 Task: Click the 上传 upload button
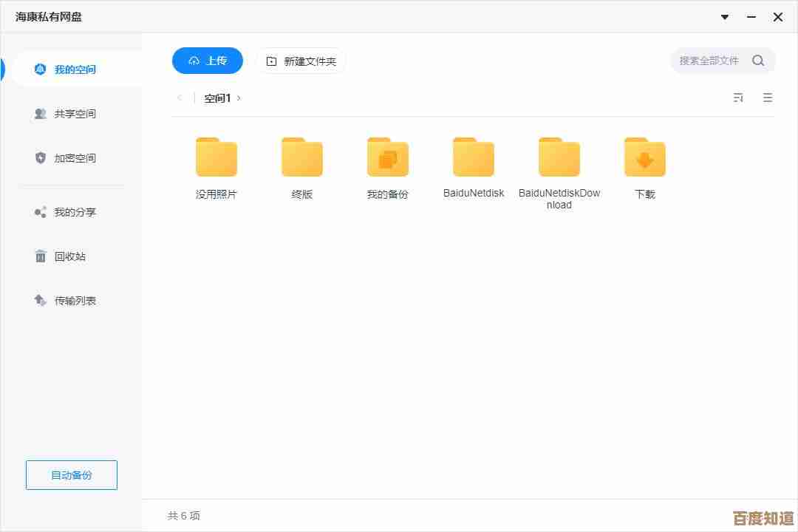208,61
